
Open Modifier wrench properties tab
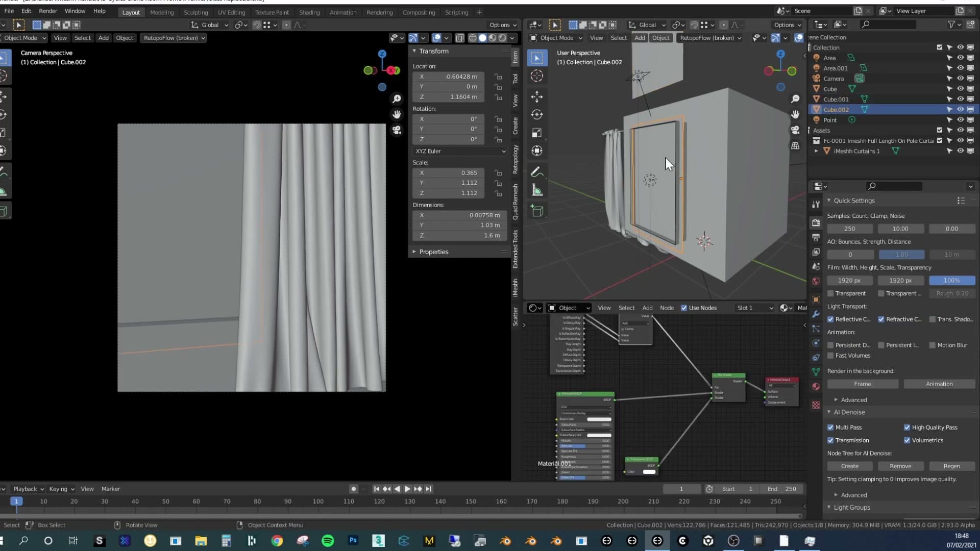tap(816, 314)
